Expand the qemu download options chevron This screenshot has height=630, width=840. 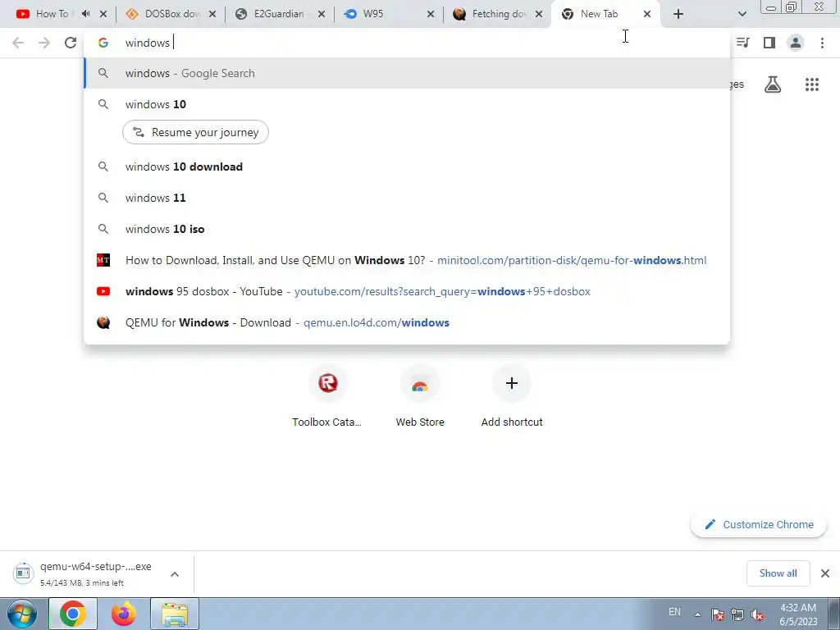[175, 573]
